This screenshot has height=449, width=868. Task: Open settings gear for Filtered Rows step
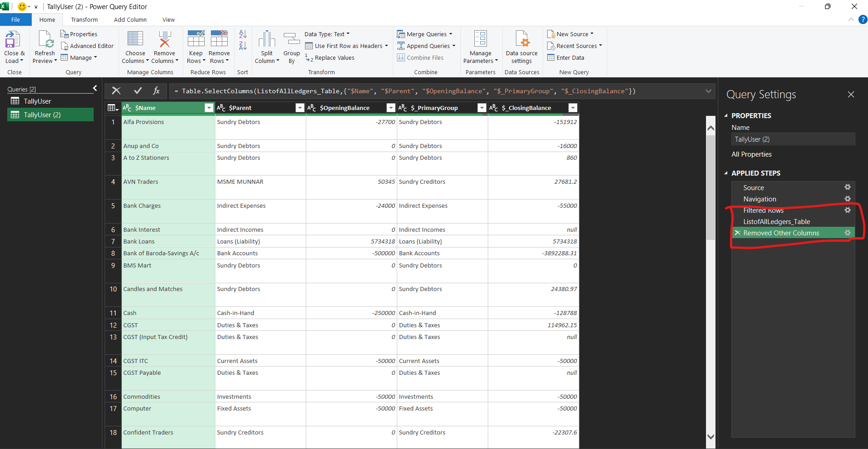pos(847,210)
